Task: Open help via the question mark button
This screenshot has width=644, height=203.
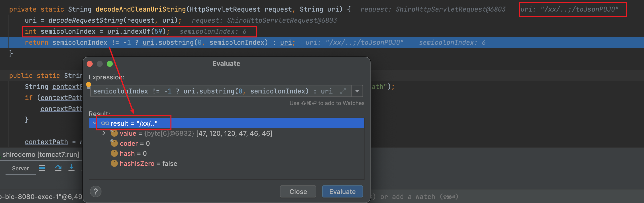Action: (x=96, y=192)
